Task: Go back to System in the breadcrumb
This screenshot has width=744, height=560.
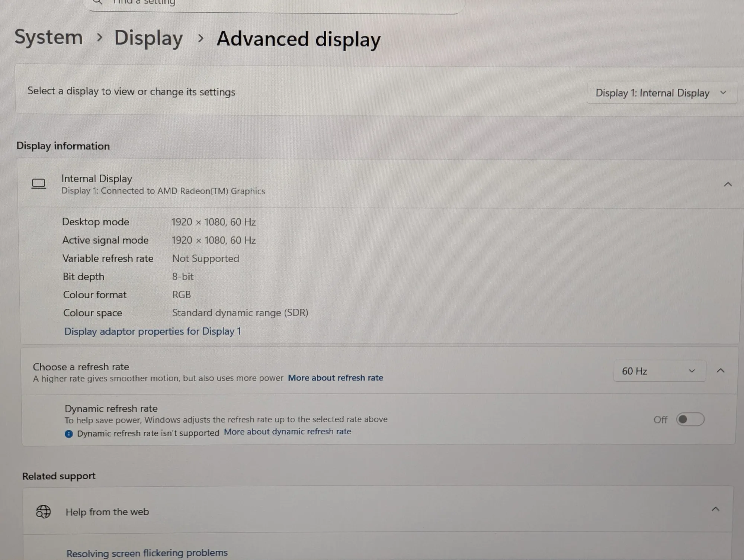Action: (49, 37)
